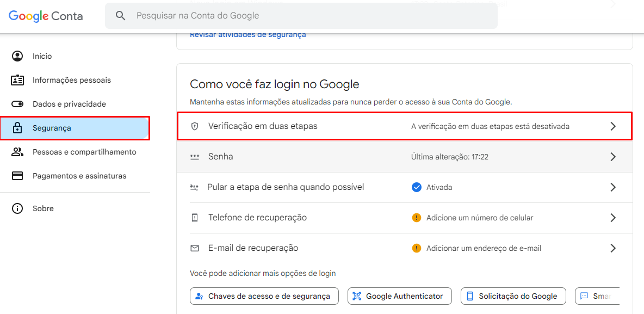Click the blue Ativada checkmark badge
644x314 pixels.
(x=417, y=187)
